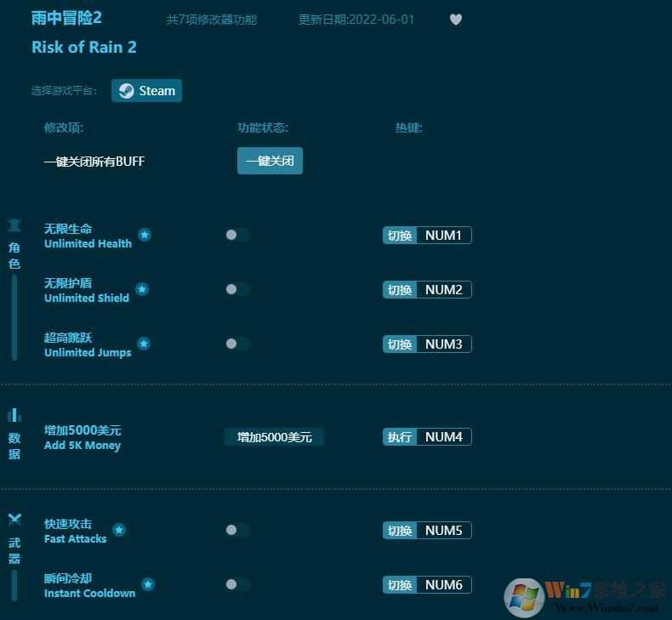Image resolution: width=672 pixels, height=620 pixels.
Task: Click 执行 label for NUM4 hotkey
Action: coord(400,436)
